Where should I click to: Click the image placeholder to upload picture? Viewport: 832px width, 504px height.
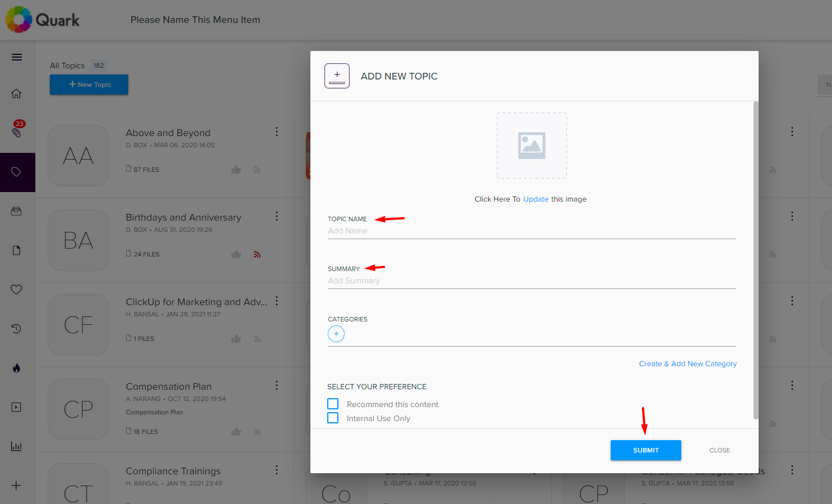click(x=532, y=146)
